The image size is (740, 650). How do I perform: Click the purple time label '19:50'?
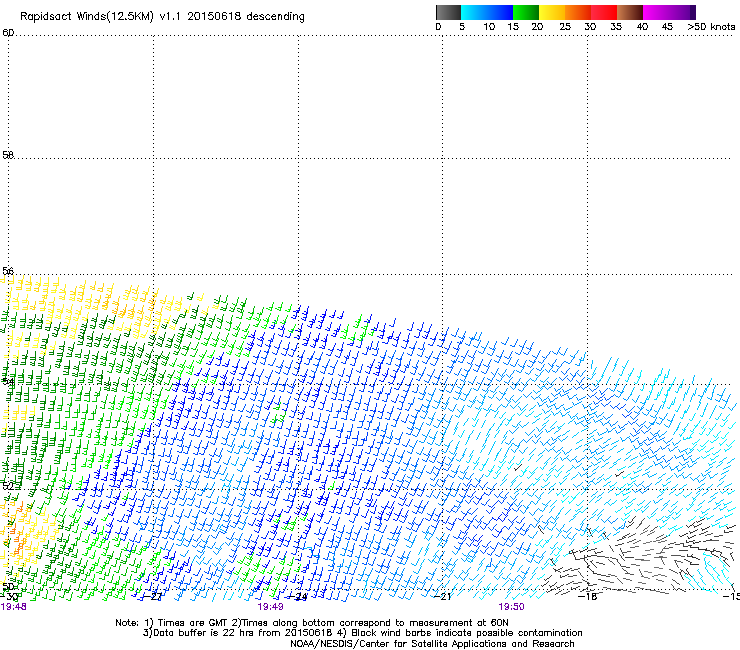pyautogui.click(x=512, y=607)
